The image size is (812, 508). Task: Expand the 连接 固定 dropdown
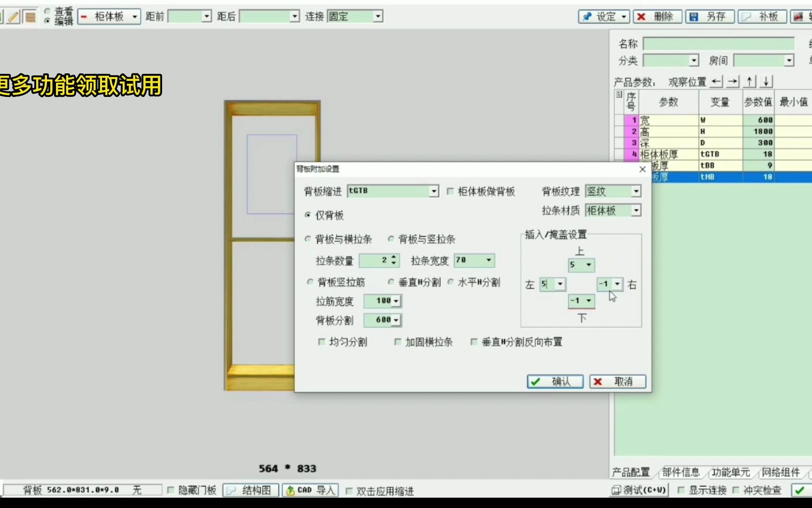pos(378,16)
